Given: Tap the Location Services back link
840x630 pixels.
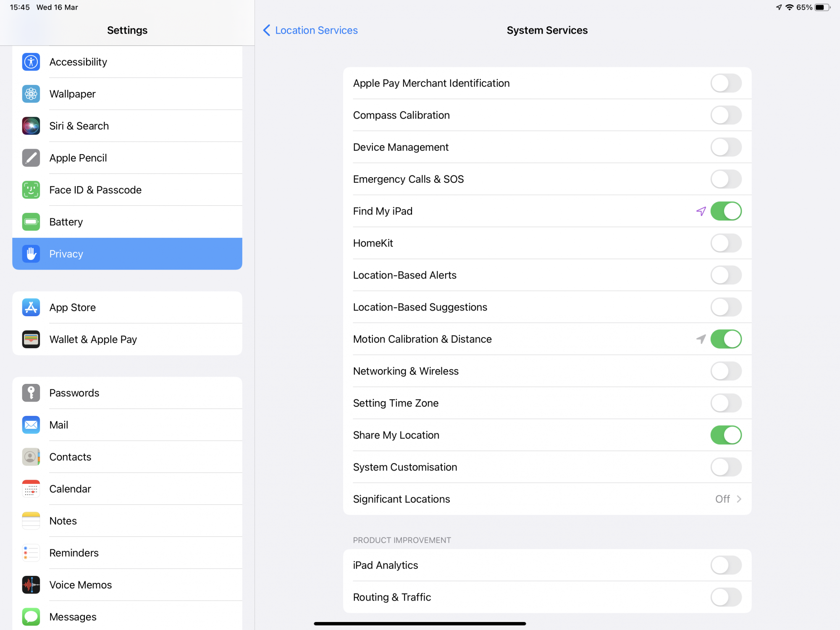Looking at the screenshot, I should pos(316,30).
